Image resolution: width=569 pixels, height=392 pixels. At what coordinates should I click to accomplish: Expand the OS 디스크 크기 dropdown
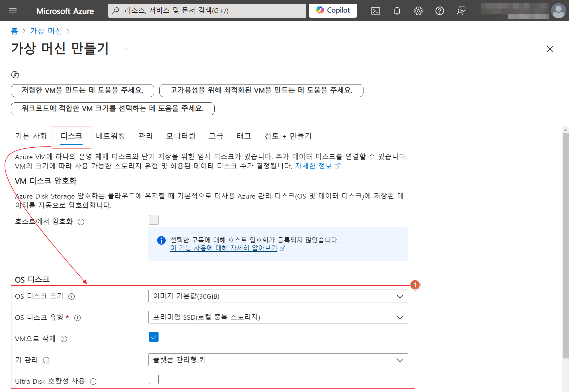tap(278, 296)
